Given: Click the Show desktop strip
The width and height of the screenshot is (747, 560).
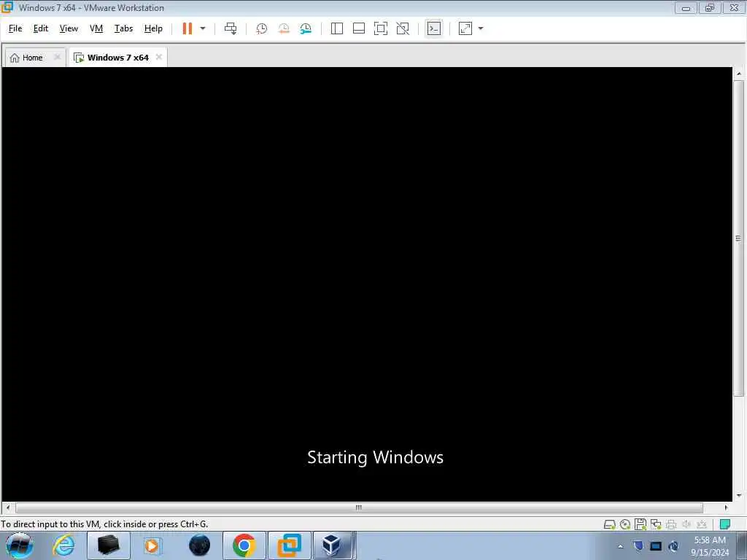Looking at the screenshot, I should (x=742, y=546).
